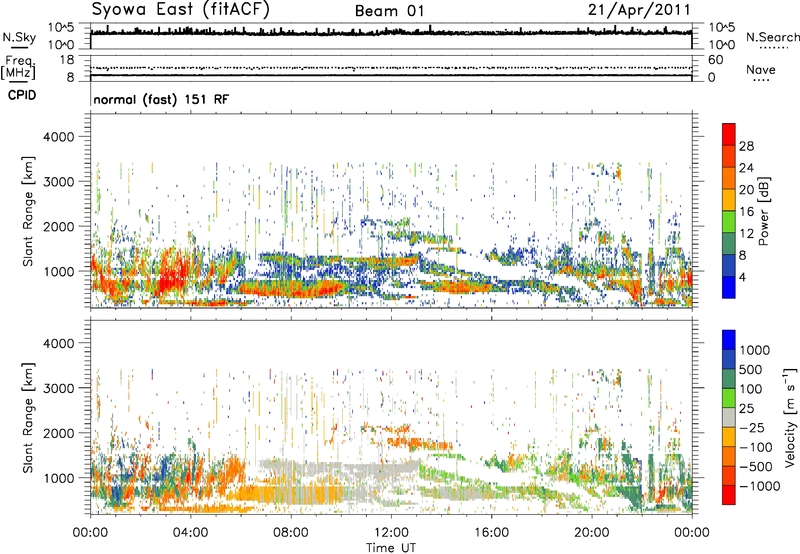Image resolution: width=800 pixels, height=554 pixels.
Task: Click the velocity panel 'Slant Range [km]' label
Action: click(28, 417)
